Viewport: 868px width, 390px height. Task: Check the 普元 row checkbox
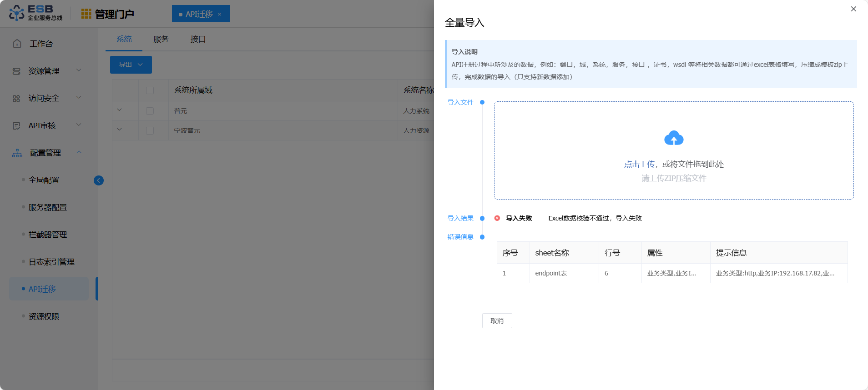[150, 111]
